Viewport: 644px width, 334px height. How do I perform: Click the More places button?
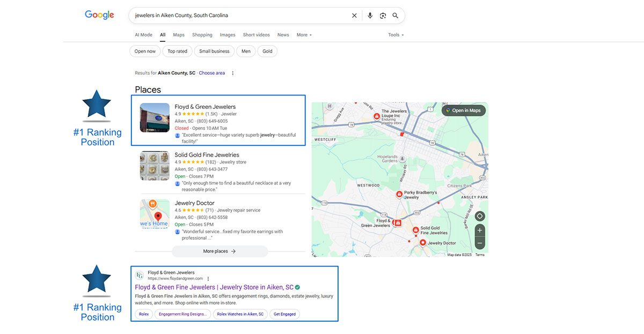(219, 251)
